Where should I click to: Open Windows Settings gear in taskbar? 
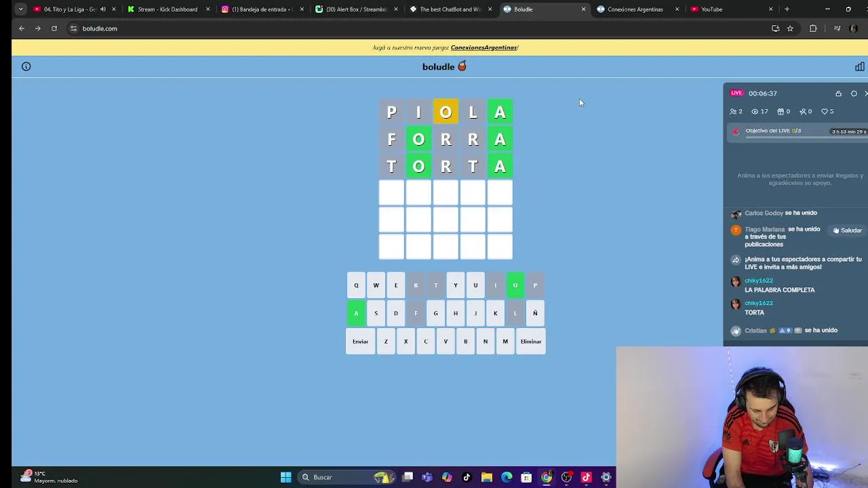[x=606, y=477]
